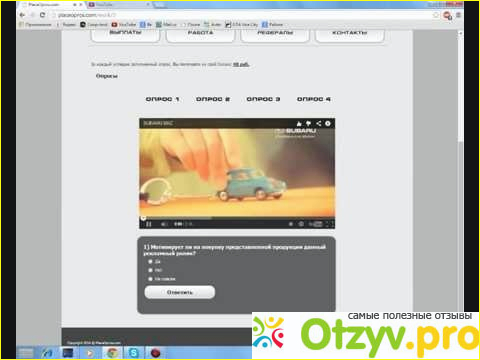Submit the answer with Ответить button

[180, 292]
